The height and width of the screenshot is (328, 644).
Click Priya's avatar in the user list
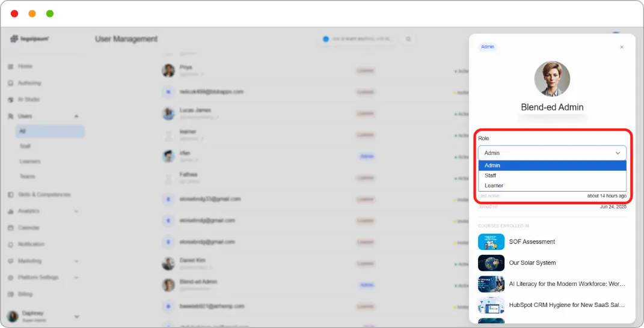168,70
